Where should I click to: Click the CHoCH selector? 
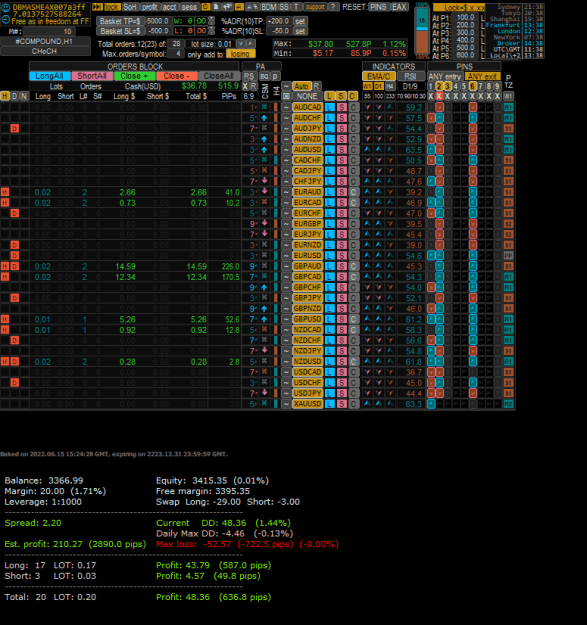point(45,51)
